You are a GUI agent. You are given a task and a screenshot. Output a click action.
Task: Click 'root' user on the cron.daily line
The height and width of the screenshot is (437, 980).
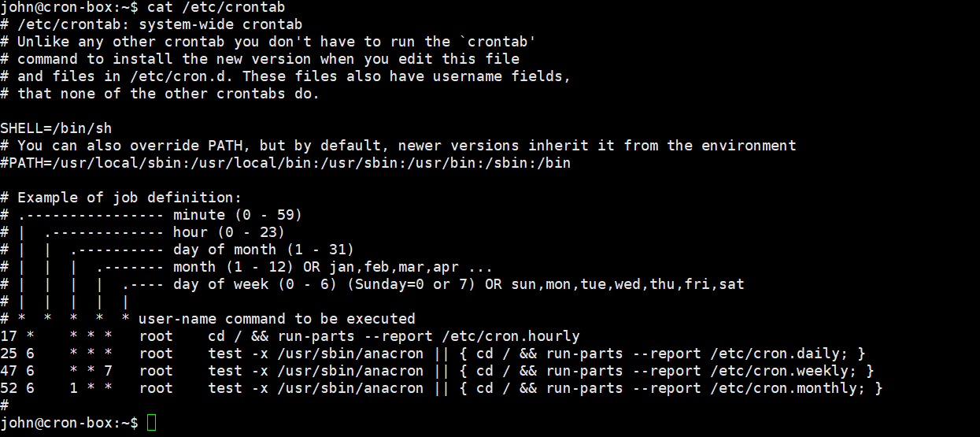156,354
